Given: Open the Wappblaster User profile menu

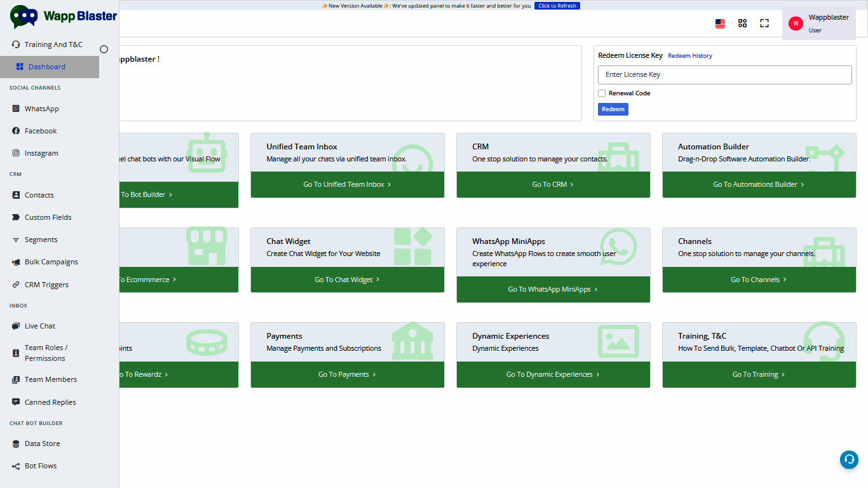Looking at the screenshot, I should click(x=820, y=23).
